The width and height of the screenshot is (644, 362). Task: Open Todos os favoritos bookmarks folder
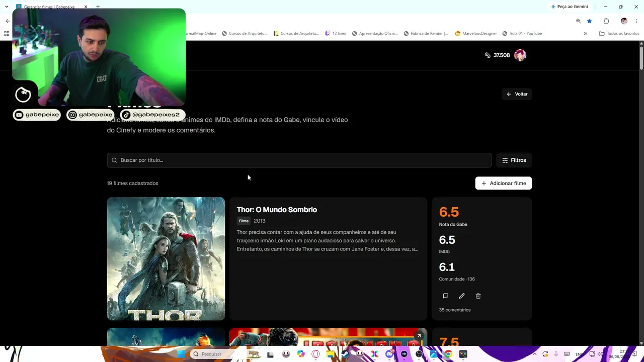tap(619, 34)
